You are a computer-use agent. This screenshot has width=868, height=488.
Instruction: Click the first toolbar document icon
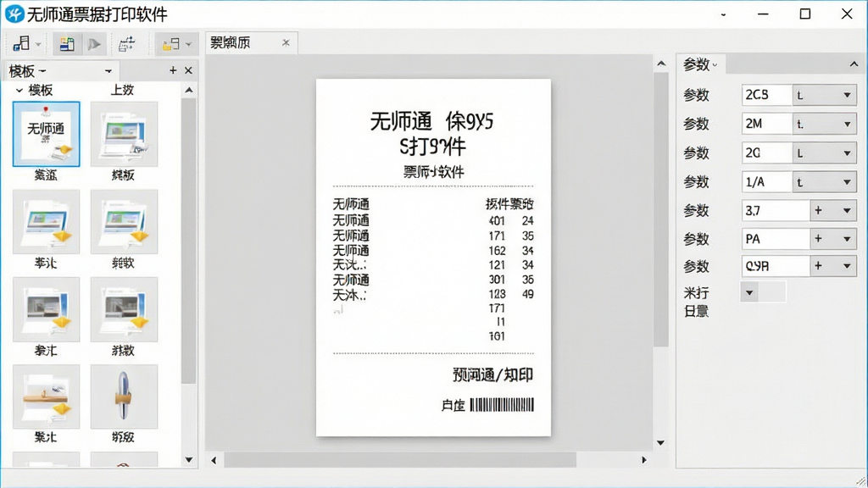click(21, 43)
